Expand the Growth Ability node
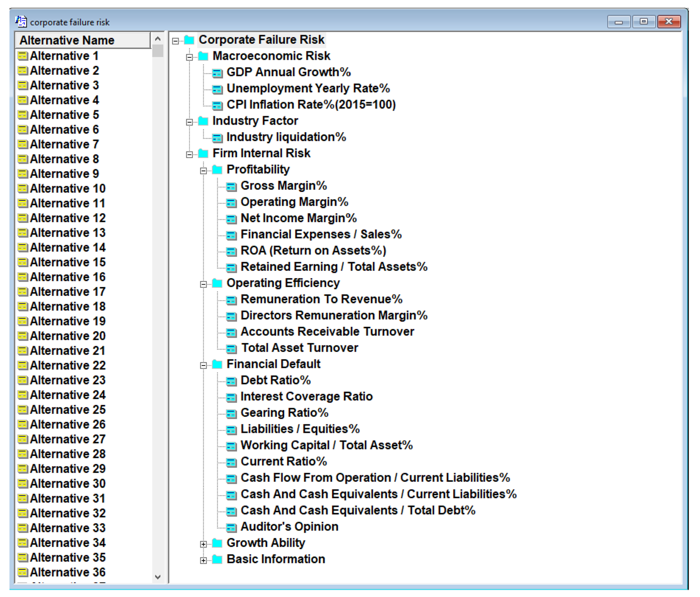 tap(203, 544)
